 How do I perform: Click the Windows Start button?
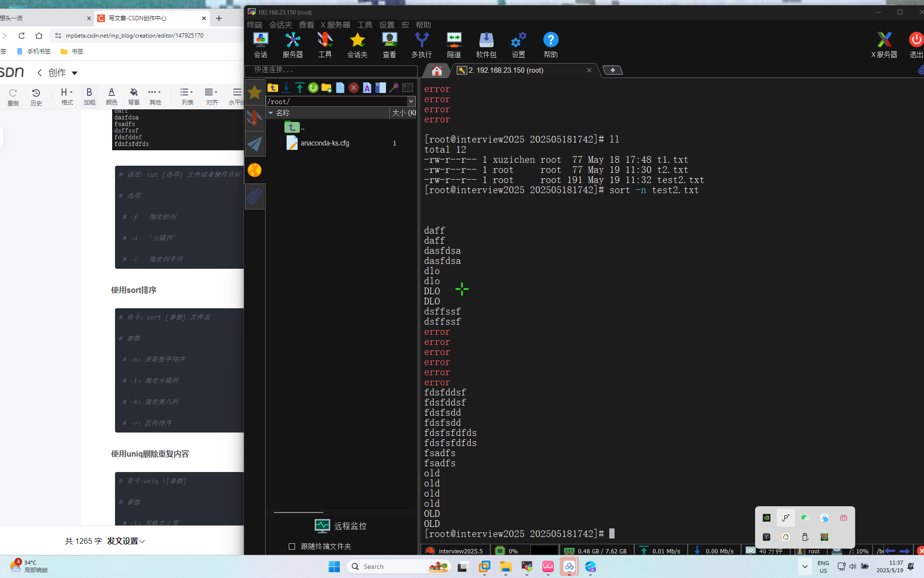[x=334, y=566]
